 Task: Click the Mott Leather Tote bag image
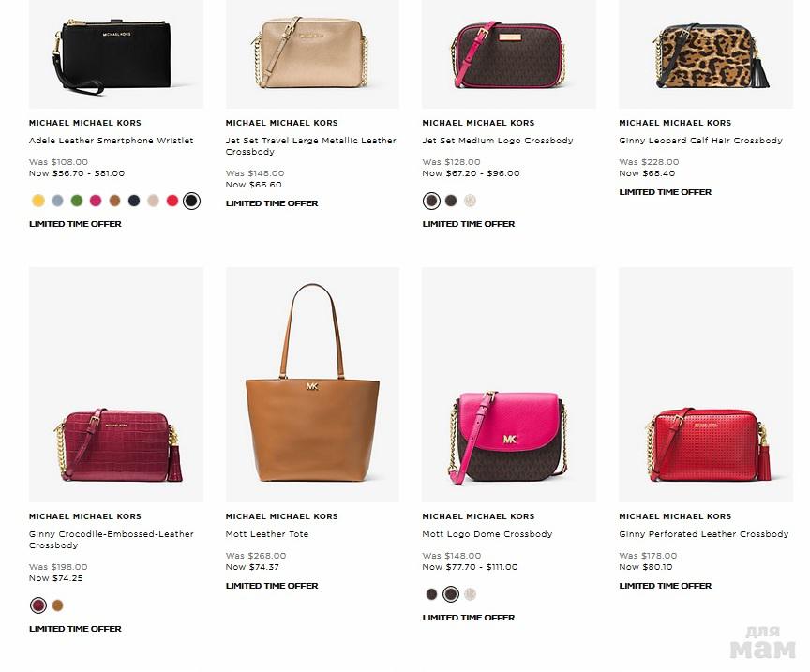click(x=312, y=384)
